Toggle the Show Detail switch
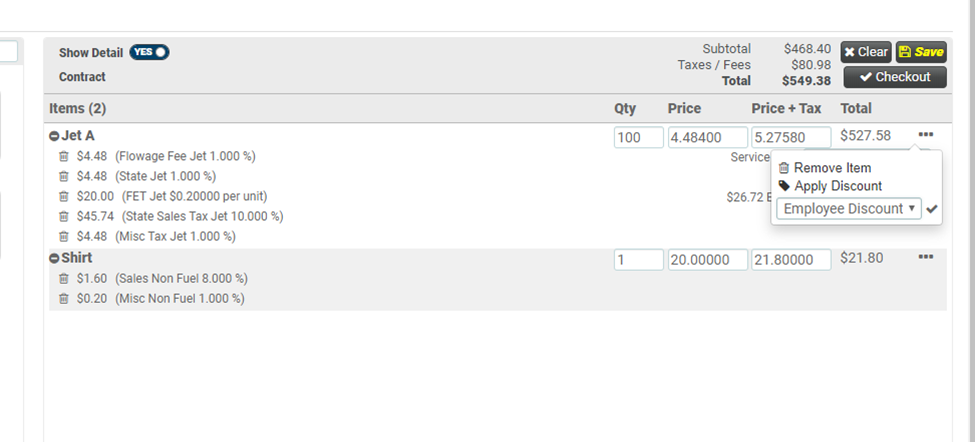Screen dimensions: 975x442 coord(149,52)
